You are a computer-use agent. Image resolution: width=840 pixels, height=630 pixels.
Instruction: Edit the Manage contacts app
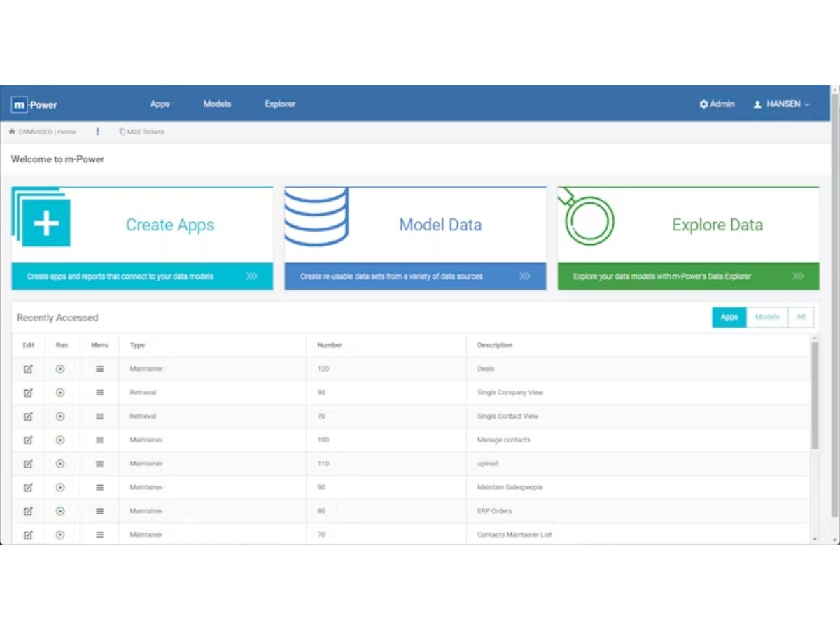tap(28, 440)
